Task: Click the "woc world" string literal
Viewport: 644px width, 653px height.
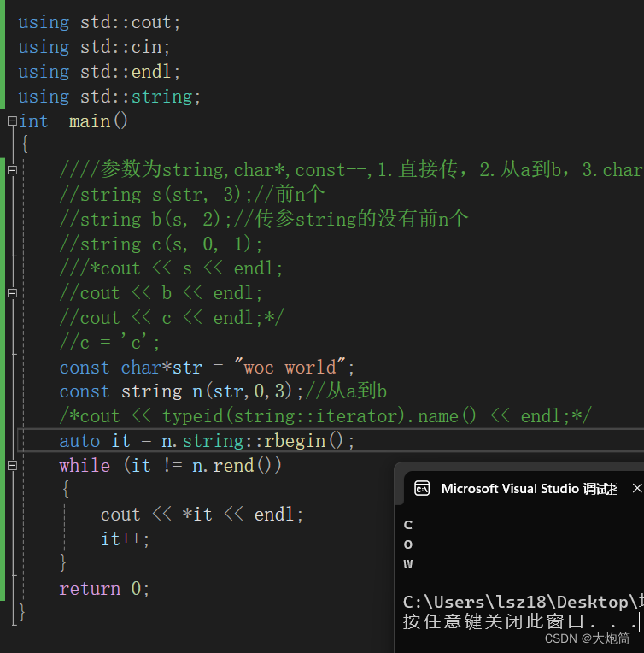Action: pyautogui.click(x=290, y=368)
